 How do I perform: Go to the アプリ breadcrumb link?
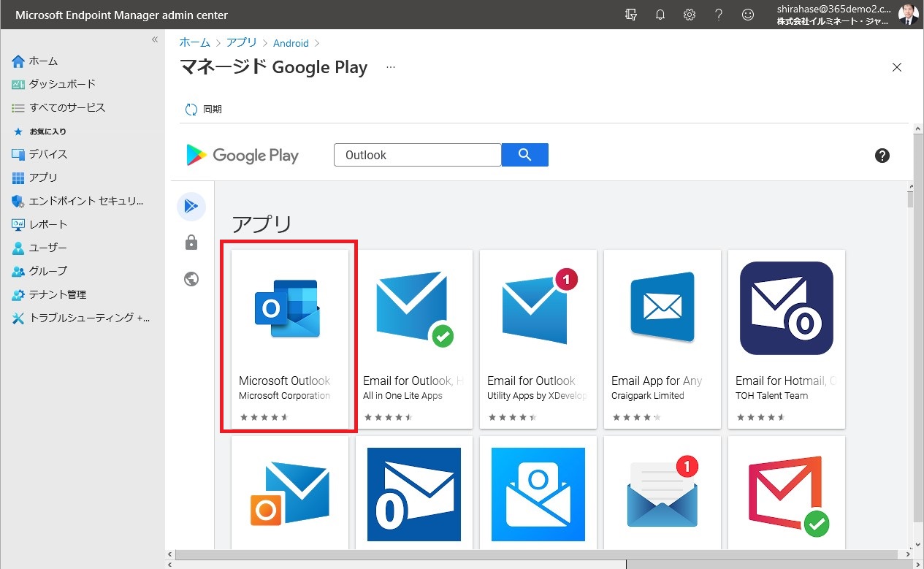[x=242, y=43]
